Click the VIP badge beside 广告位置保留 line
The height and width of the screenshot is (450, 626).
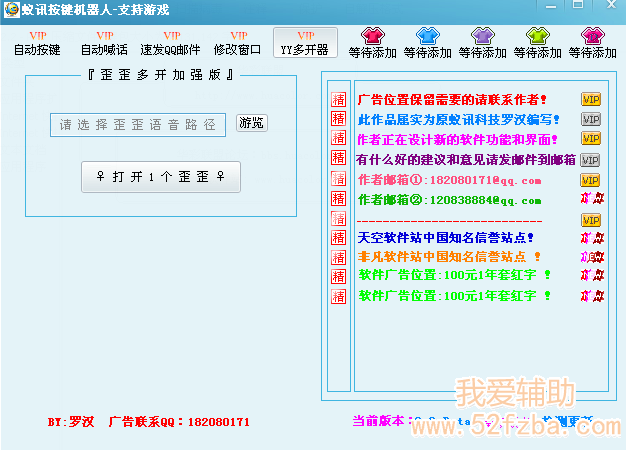(591, 99)
